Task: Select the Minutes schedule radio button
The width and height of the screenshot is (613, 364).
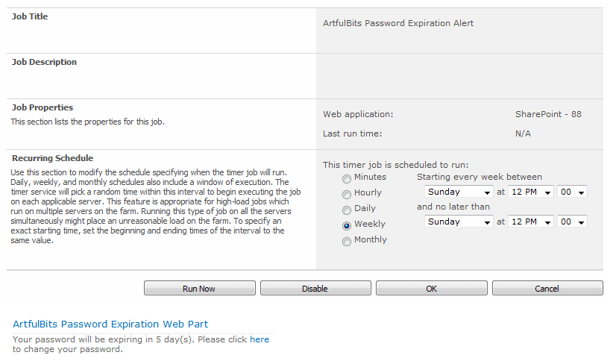Action: 346,179
